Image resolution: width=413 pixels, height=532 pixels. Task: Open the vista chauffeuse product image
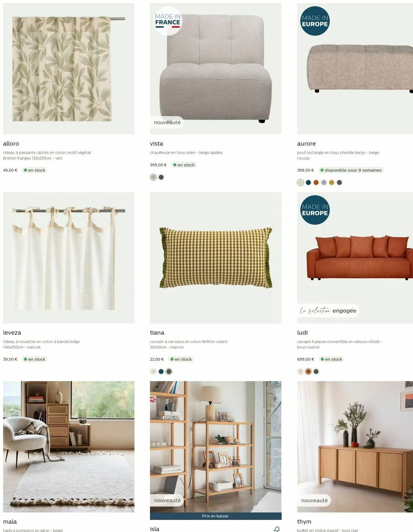pyautogui.click(x=216, y=69)
